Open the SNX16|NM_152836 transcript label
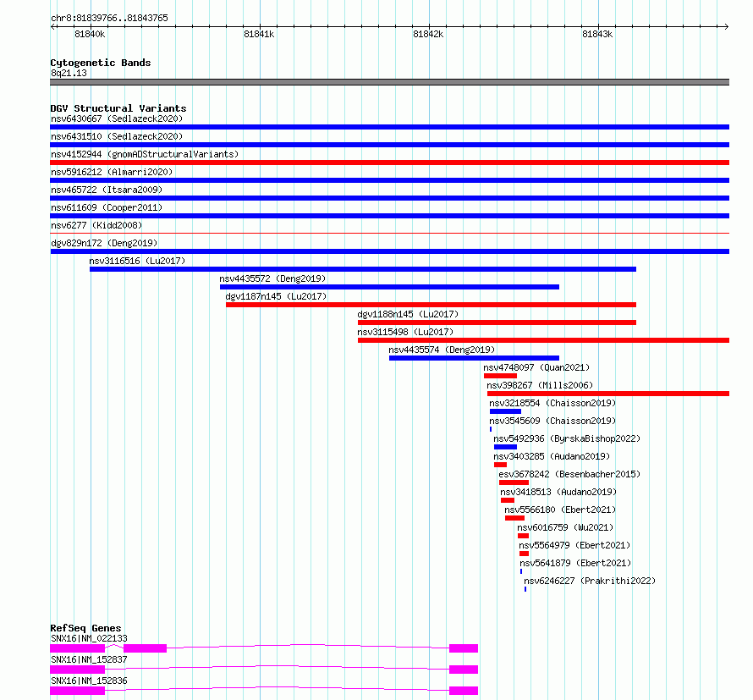 (x=90, y=681)
